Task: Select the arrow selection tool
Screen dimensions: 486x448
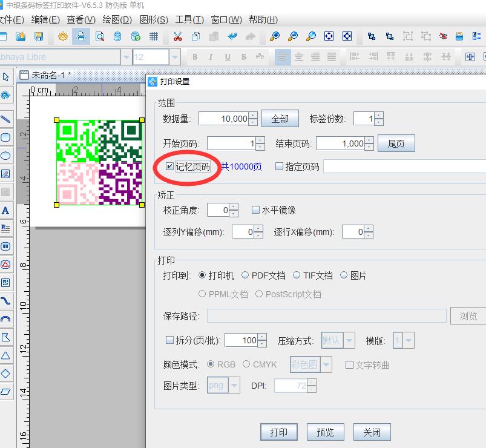Action: pyautogui.click(x=7, y=77)
